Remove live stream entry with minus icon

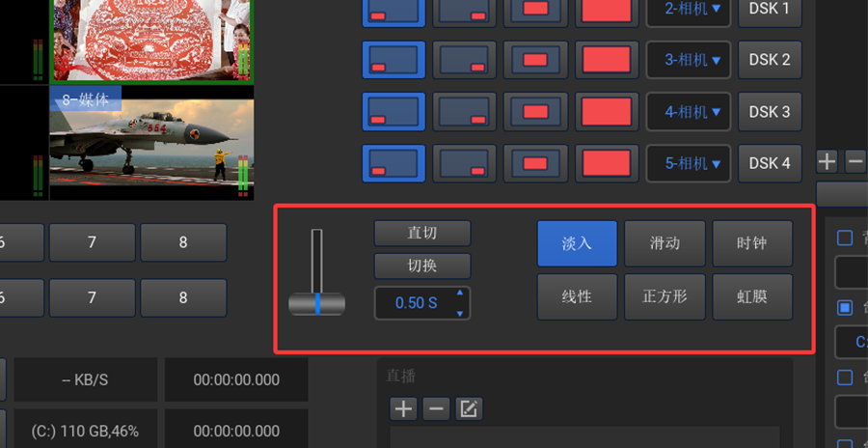click(436, 408)
